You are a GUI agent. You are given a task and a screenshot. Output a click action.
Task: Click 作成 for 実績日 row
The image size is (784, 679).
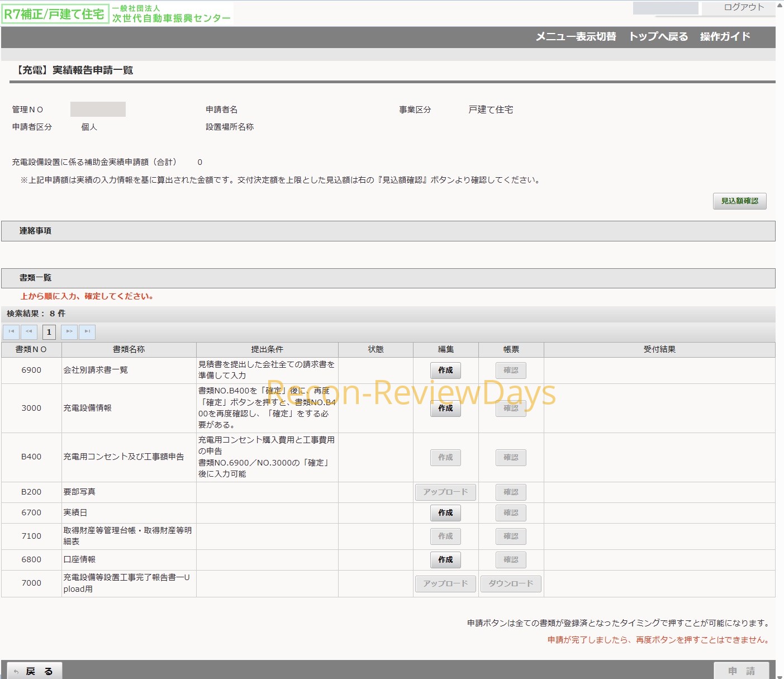tap(445, 513)
